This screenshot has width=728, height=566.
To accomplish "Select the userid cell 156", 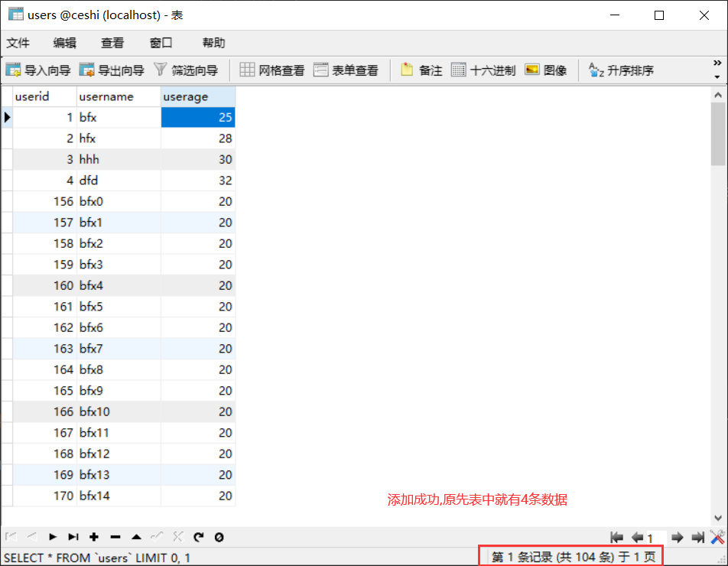I will (x=44, y=201).
